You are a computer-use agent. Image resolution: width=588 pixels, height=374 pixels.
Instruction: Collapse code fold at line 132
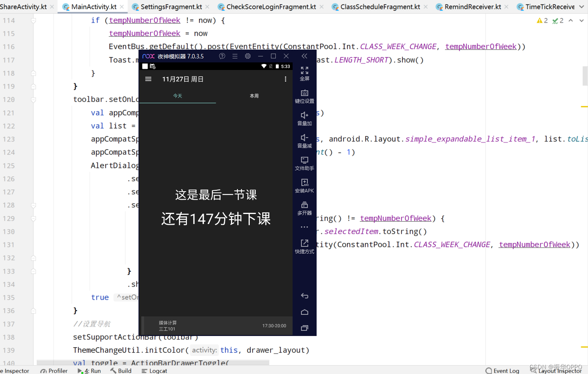34,258
